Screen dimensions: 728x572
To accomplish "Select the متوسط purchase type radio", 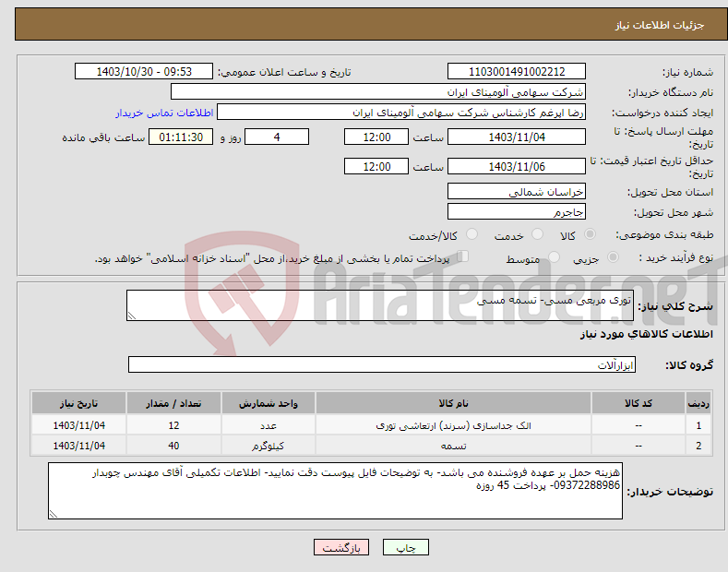I will coord(554,256).
